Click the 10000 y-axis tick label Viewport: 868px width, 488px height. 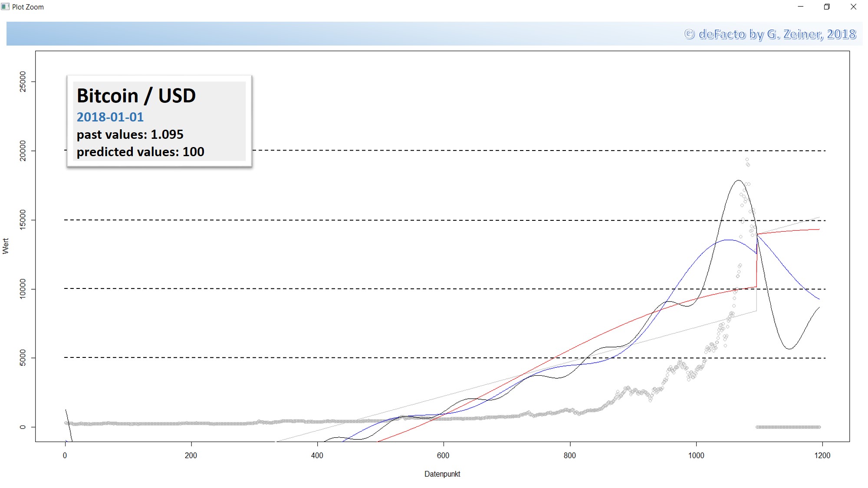pos(23,289)
